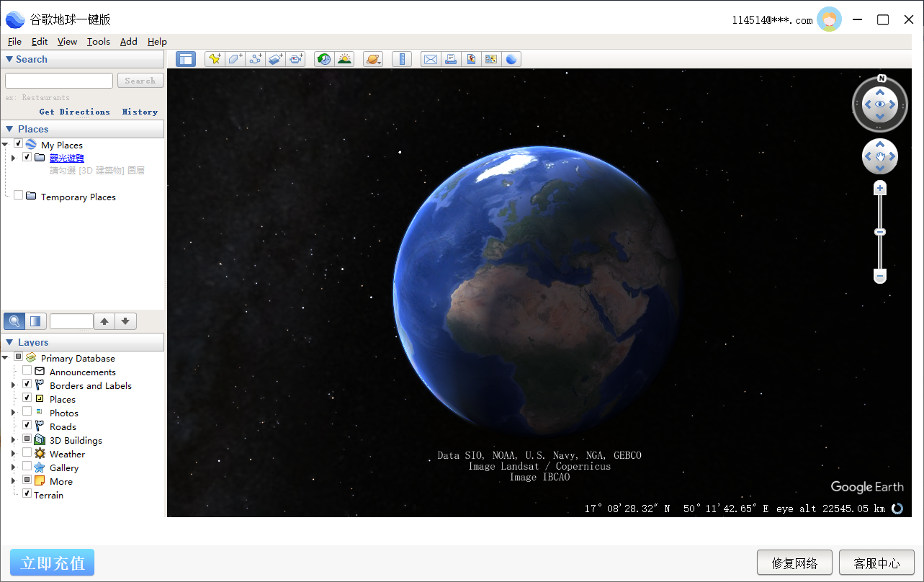Click the hand pan joystick control
The height and width of the screenshot is (582, 924).
point(880,156)
